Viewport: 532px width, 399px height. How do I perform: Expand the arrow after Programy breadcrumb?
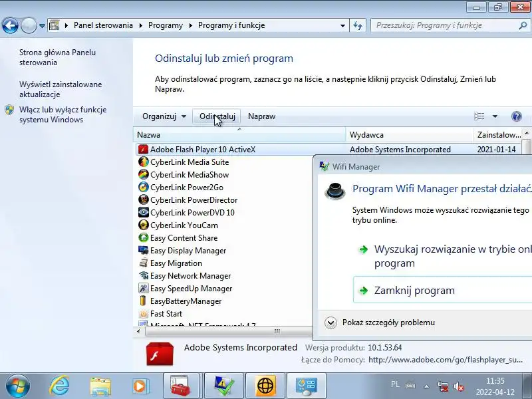(190, 25)
